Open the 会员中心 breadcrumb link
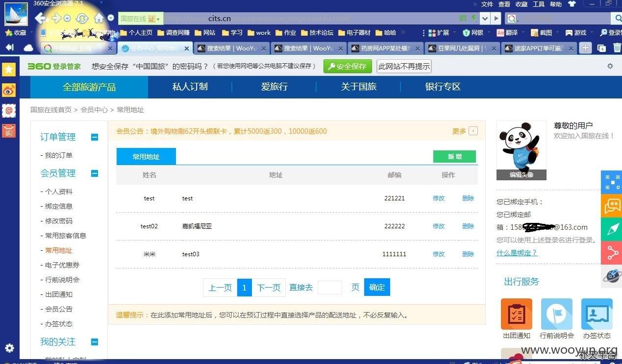The width and height of the screenshot is (622, 364). click(94, 110)
